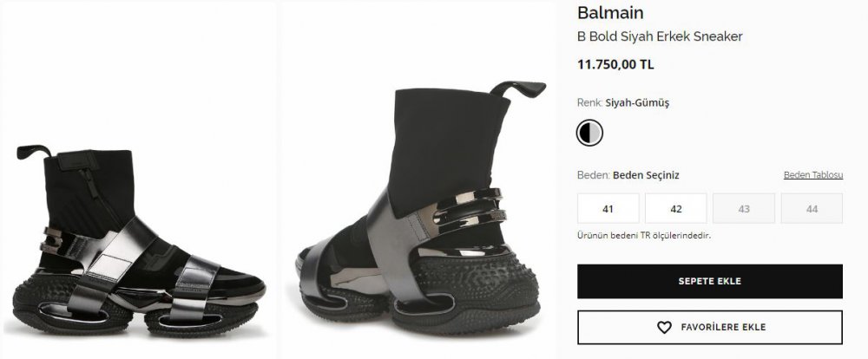This screenshot has height=359, width=868.
Task: Click the 11.750,00 TL price text
Action: [x=615, y=65]
